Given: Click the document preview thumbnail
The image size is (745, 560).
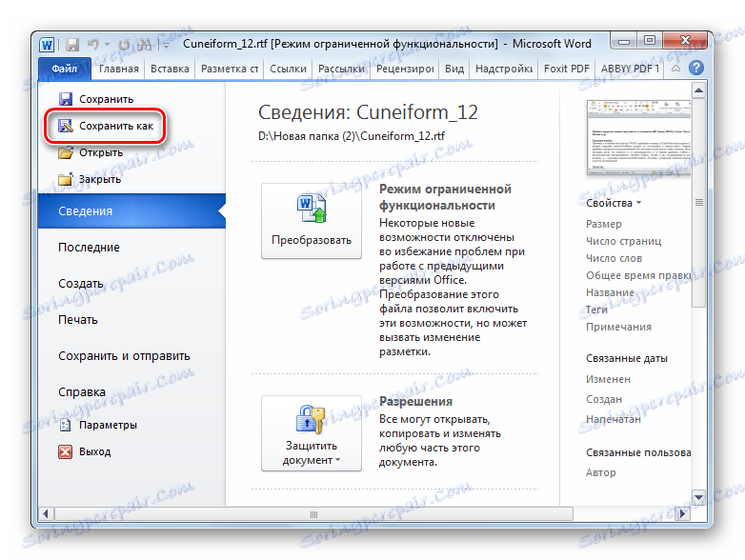Looking at the screenshot, I should (x=638, y=137).
